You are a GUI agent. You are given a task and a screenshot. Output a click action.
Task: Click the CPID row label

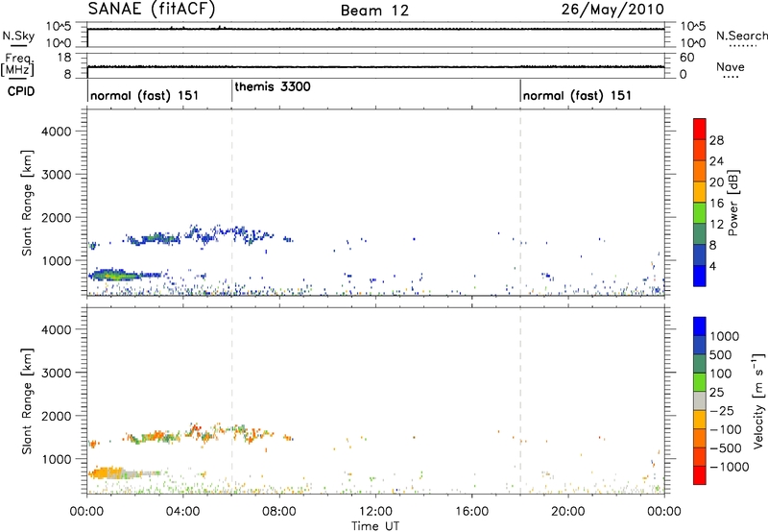[x=21, y=91]
